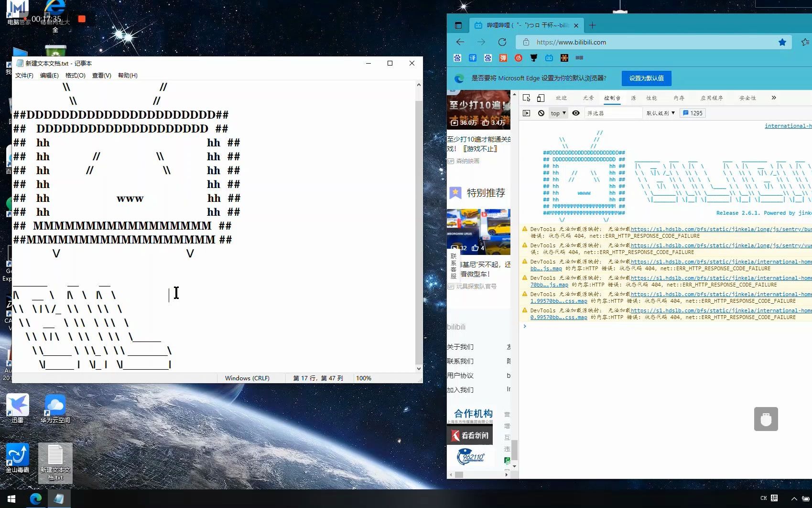Open the Edge tab actions menu icon
The width and height of the screenshot is (812, 508).
tap(458, 25)
